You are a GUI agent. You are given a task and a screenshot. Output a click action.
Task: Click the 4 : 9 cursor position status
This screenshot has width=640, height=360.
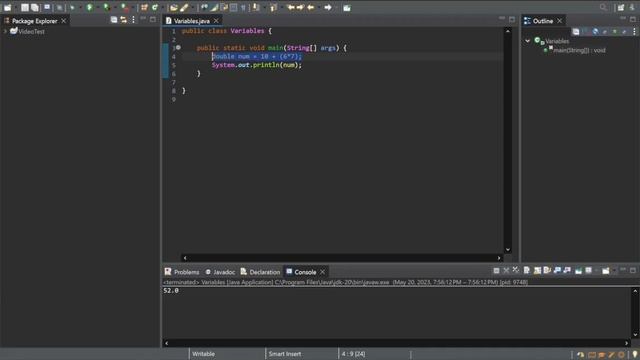[x=353, y=354]
